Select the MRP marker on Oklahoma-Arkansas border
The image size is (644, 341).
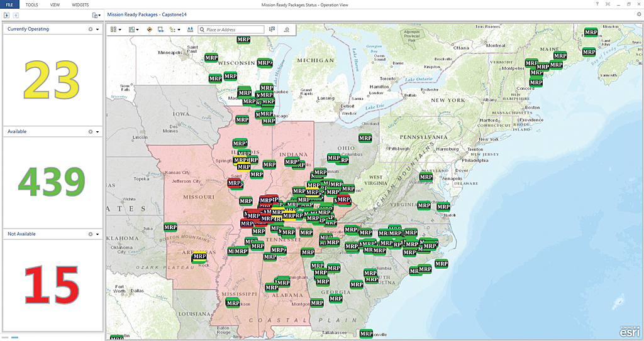coord(170,227)
